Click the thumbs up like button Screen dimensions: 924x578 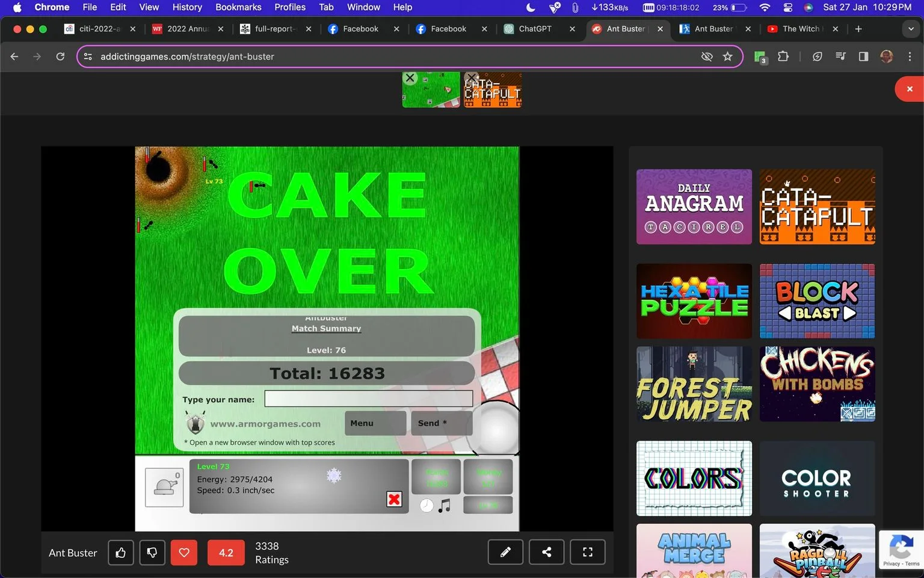tap(121, 553)
